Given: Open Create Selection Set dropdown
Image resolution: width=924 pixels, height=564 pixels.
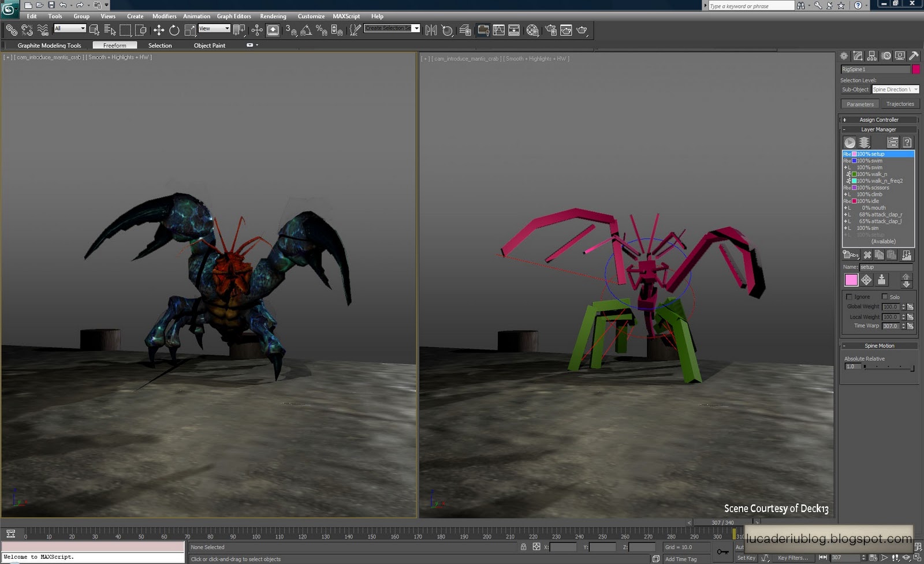Looking at the screenshot, I should [x=392, y=28].
